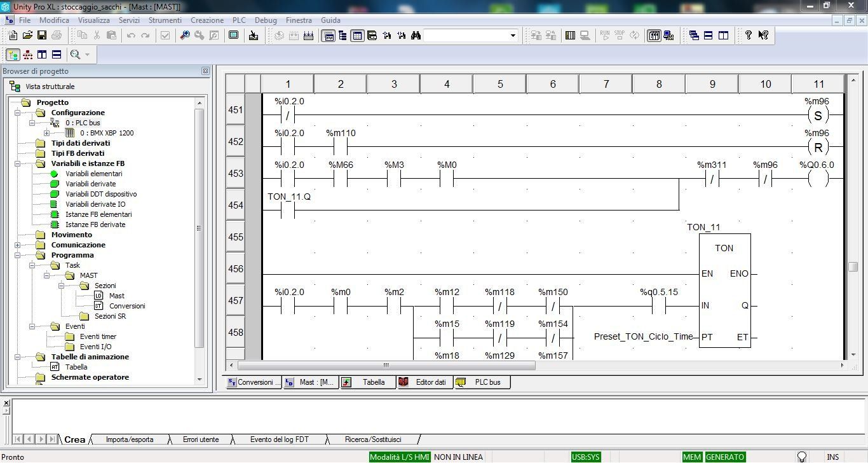Screen dimensions: 868x463
Task: Click the ladder editor horizontal scrollbar thumb
Action: (386, 365)
